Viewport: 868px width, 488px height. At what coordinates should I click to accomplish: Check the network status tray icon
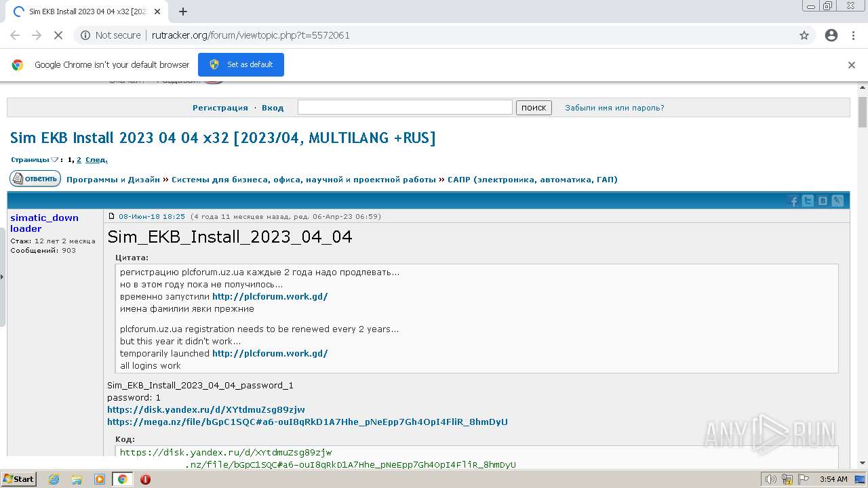point(787,479)
